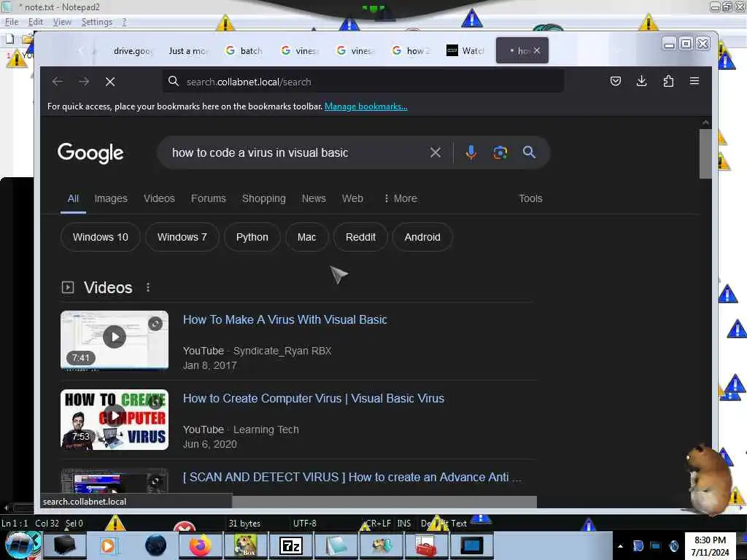This screenshot has height=560, width=747.
Task: Expand the More search filters
Action: coord(400,198)
